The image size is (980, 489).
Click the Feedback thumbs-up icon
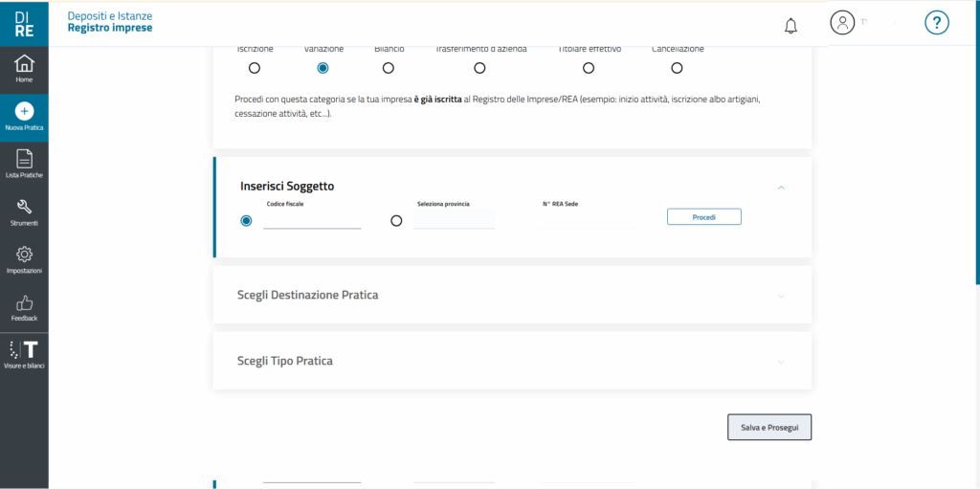24,303
